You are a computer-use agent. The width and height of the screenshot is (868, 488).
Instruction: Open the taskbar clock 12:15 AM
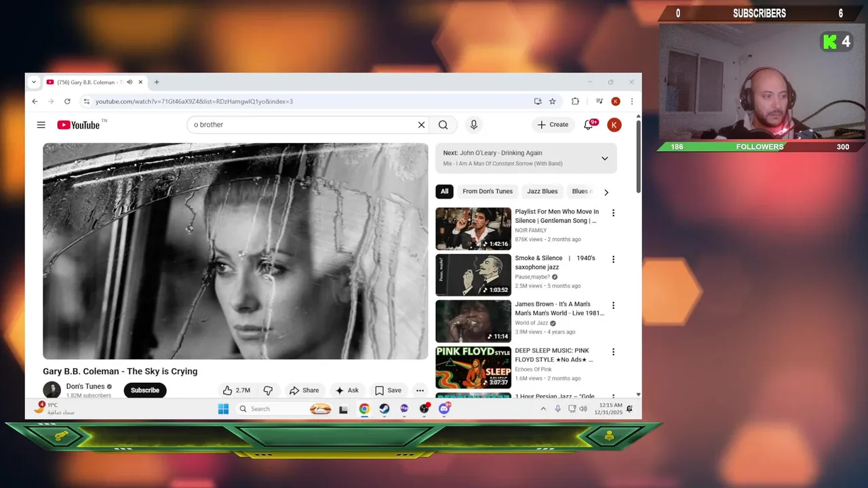608,409
